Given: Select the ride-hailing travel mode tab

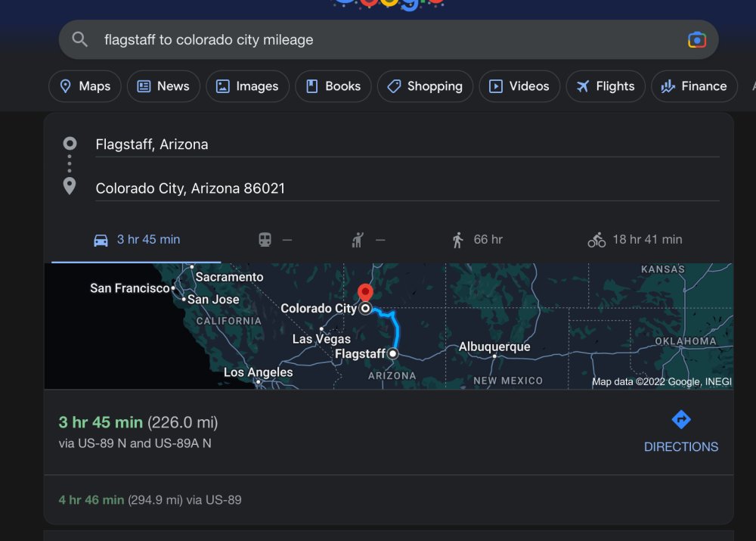Looking at the screenshot, I should click(368, 240).
